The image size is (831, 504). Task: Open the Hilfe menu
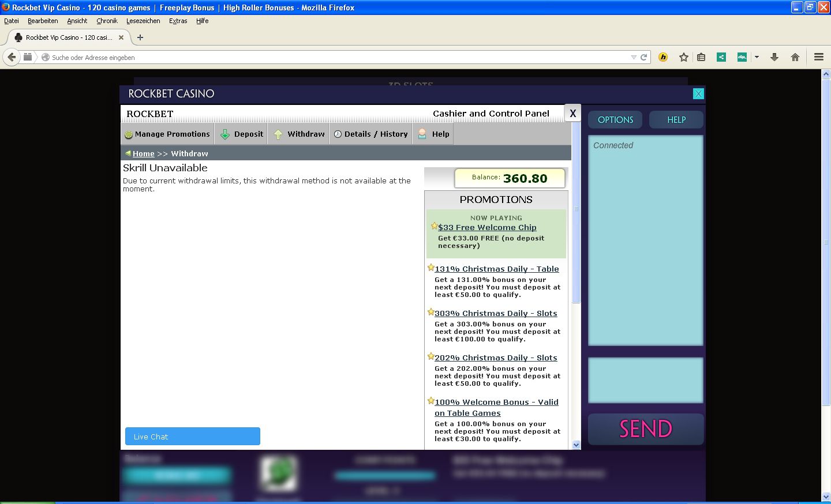[x=202, y=21]
